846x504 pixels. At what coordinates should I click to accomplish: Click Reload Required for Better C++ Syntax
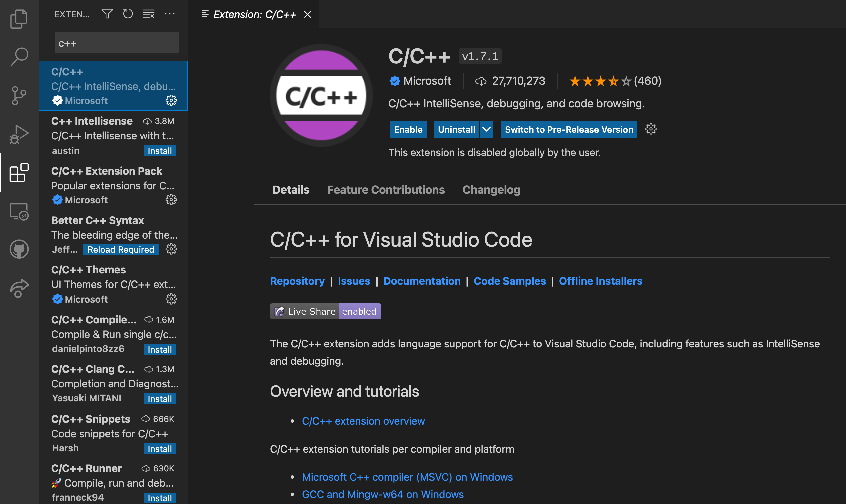tap(121, 250)
